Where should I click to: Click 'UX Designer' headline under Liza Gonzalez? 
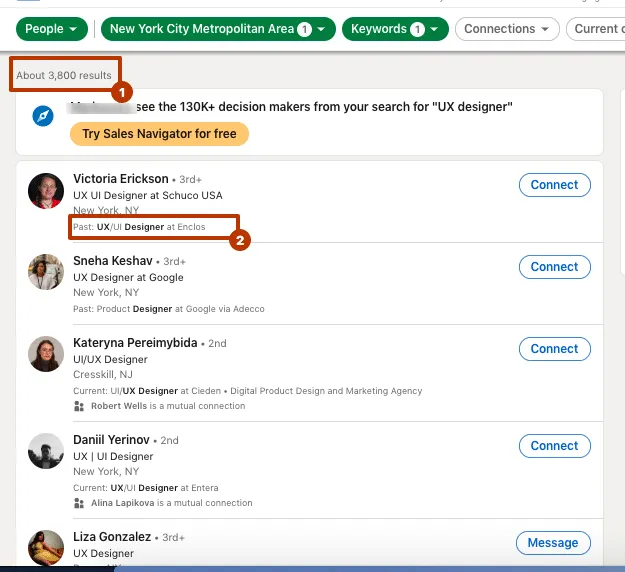pyautogui.click(x=104, y=554)
